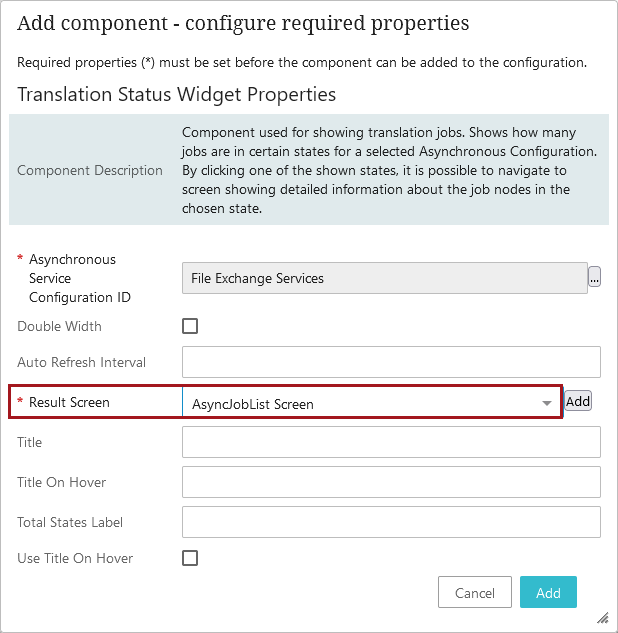
Task: Confirm with the teal Add button
Action: pyautogui.click(x=548, y=593)
